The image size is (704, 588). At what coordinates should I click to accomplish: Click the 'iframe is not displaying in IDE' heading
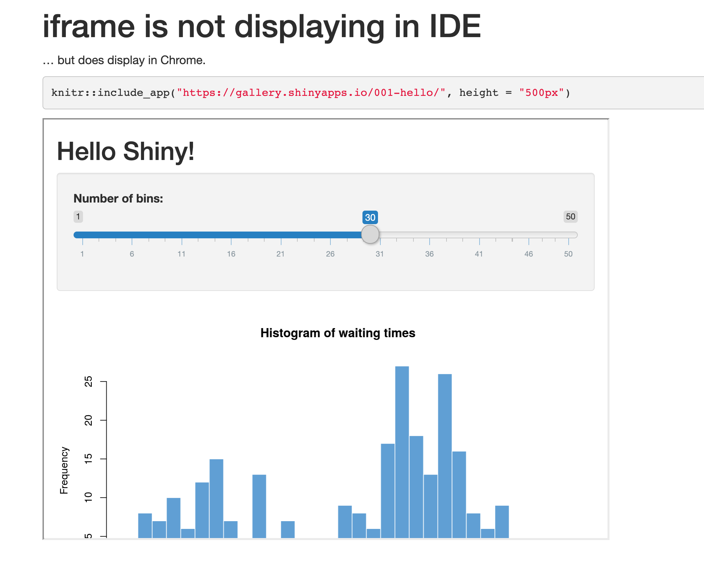pyautogui.click(x=262, y=27)
